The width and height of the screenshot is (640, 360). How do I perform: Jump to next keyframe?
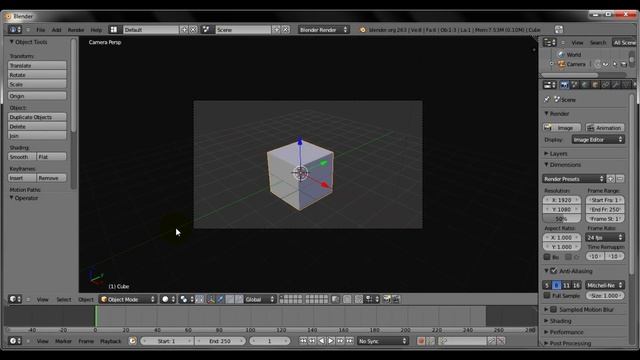(340, 340)
